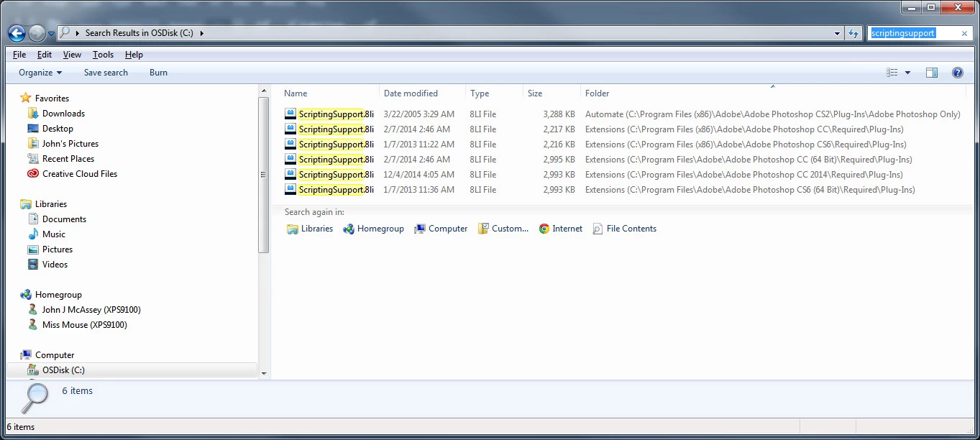
Task: Click the Documents library icon
Action: (32, 219)
